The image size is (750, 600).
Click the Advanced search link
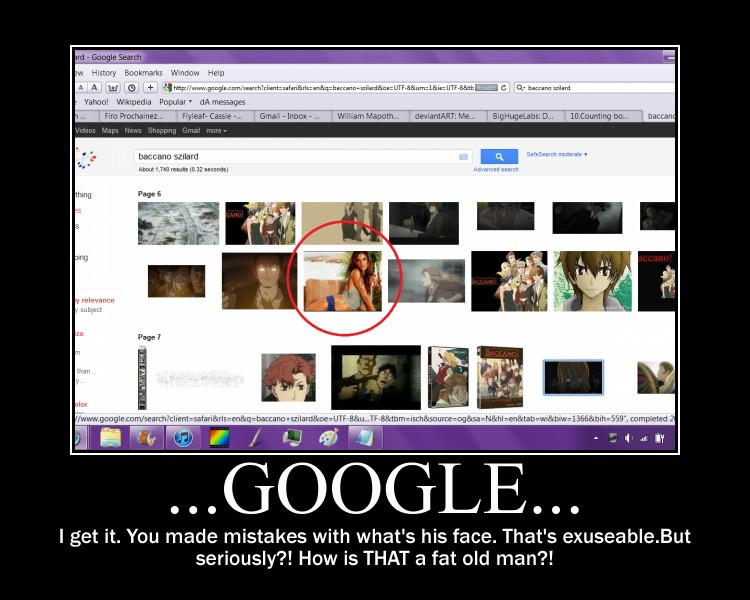(496, 169)
